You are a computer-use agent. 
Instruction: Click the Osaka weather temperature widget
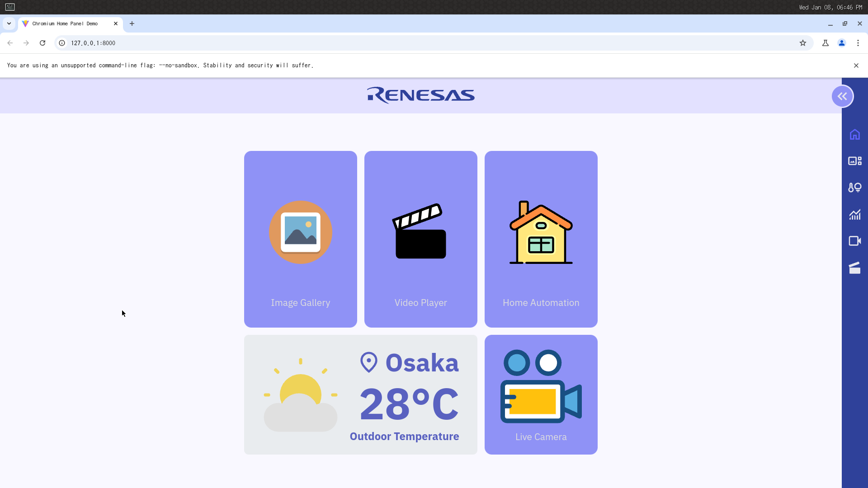361,394
